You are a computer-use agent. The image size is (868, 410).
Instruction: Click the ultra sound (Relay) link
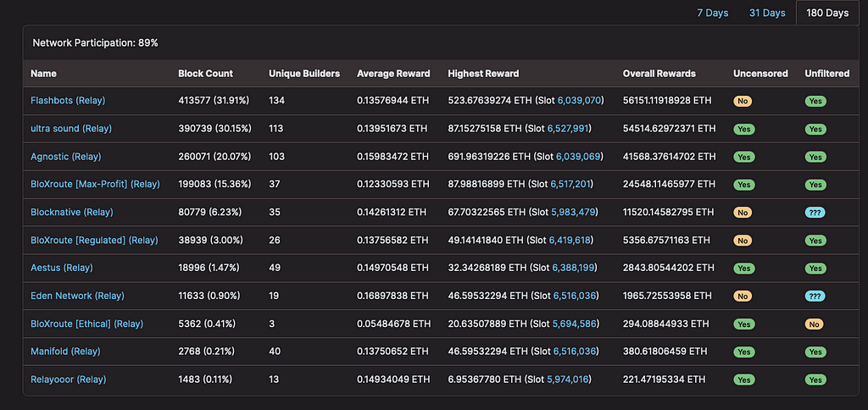[x=71, y=129]
